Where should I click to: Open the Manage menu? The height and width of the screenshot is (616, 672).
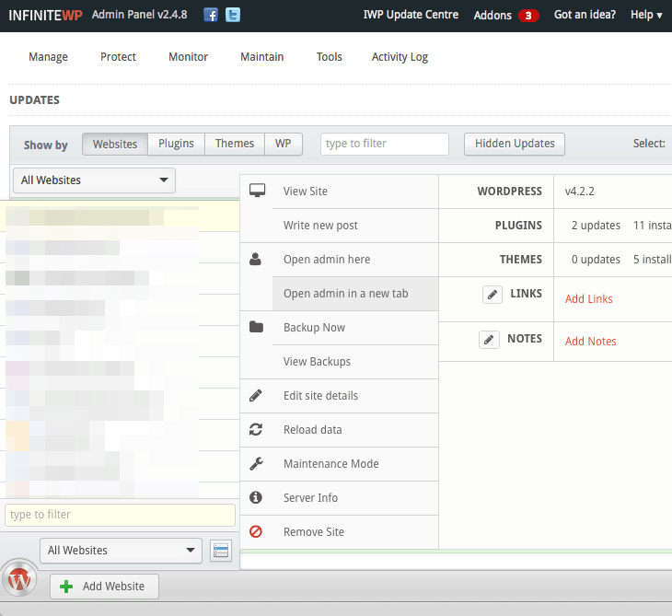coord(49,56)
